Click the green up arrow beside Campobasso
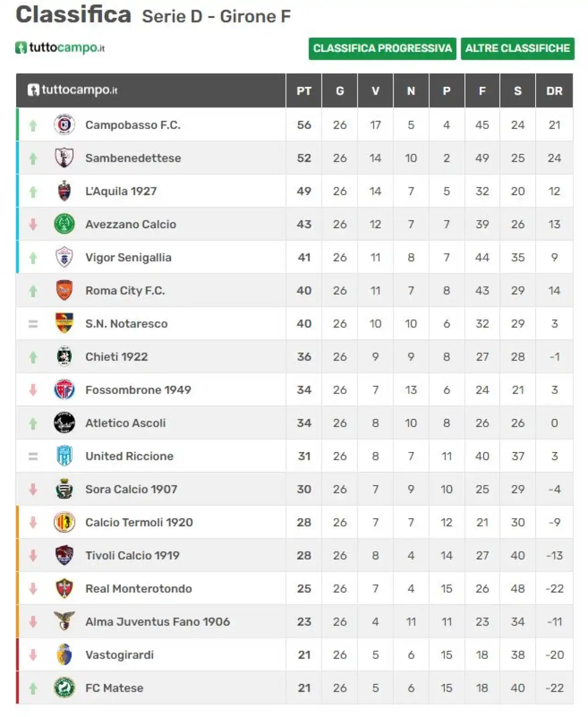This screenshot has height=717, width=588. pyautogui.click(x=33, y=125)
